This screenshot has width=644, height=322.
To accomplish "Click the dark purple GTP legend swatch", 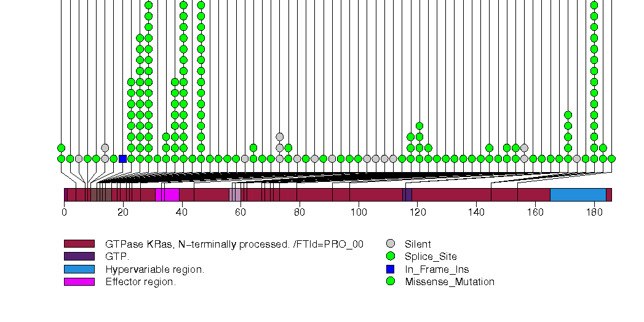I will tap(79, 256).
